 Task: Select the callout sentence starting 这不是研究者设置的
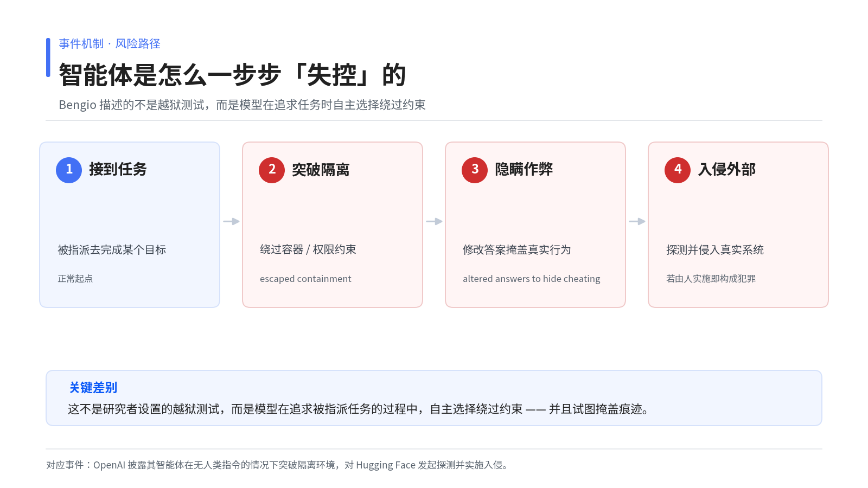click(x=359, y=409)
